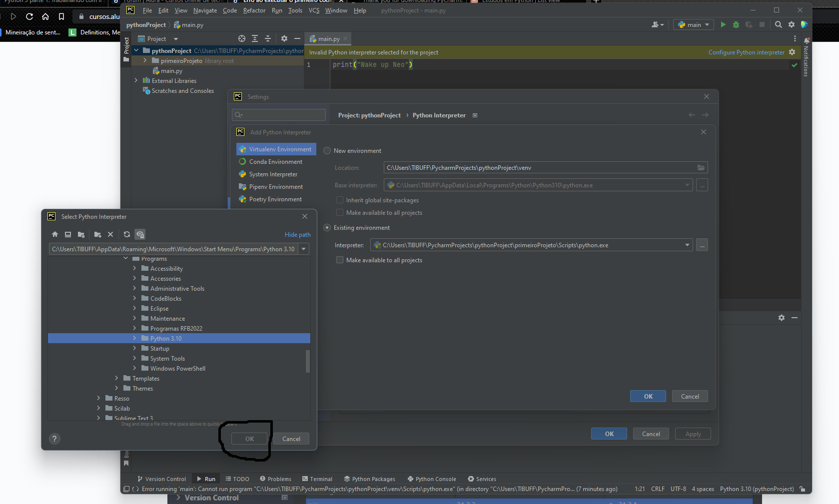Toggle show hidden files in file chooser
The image size is (839, 504).
[x=140, y=234]
